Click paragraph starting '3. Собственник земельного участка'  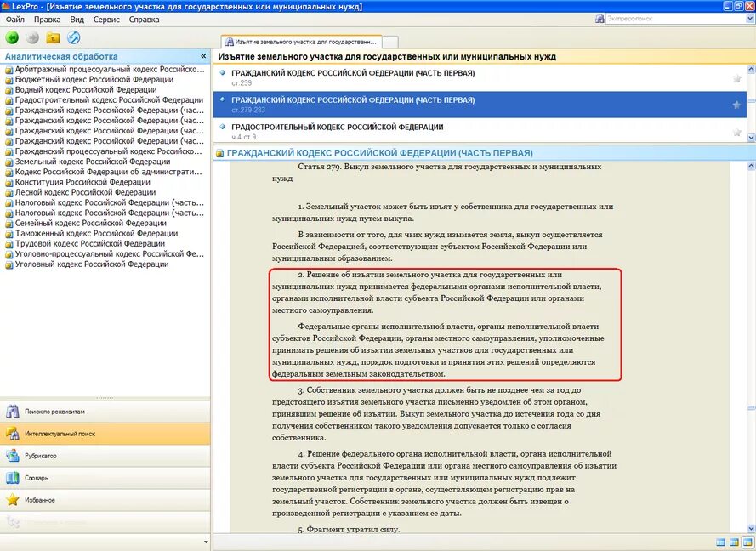tap(437, 413)
